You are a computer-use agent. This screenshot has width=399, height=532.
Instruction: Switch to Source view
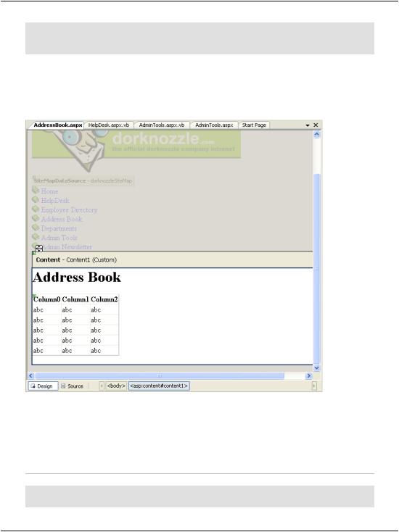[x=73, y=386]
